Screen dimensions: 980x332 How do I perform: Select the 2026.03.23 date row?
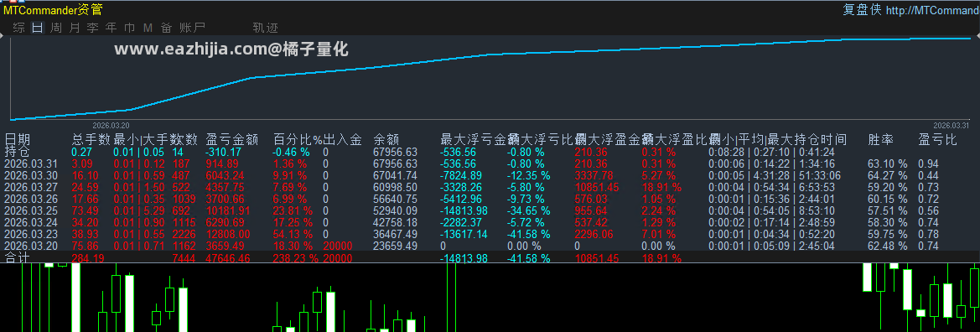(31, 234)
